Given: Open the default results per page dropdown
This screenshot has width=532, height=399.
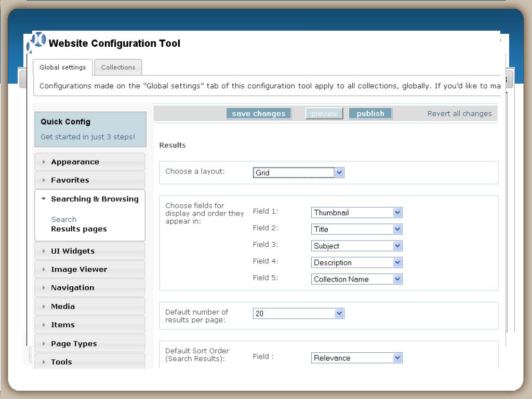Looking at the screenshot, I should click(x=298, y=314).
